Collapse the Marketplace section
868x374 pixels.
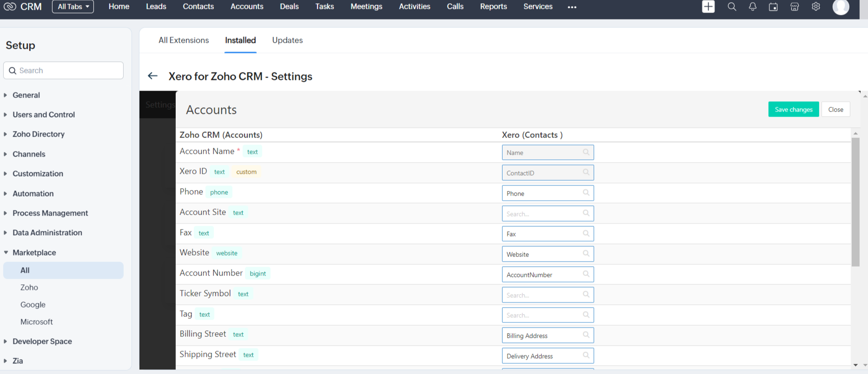coord(34,253)
